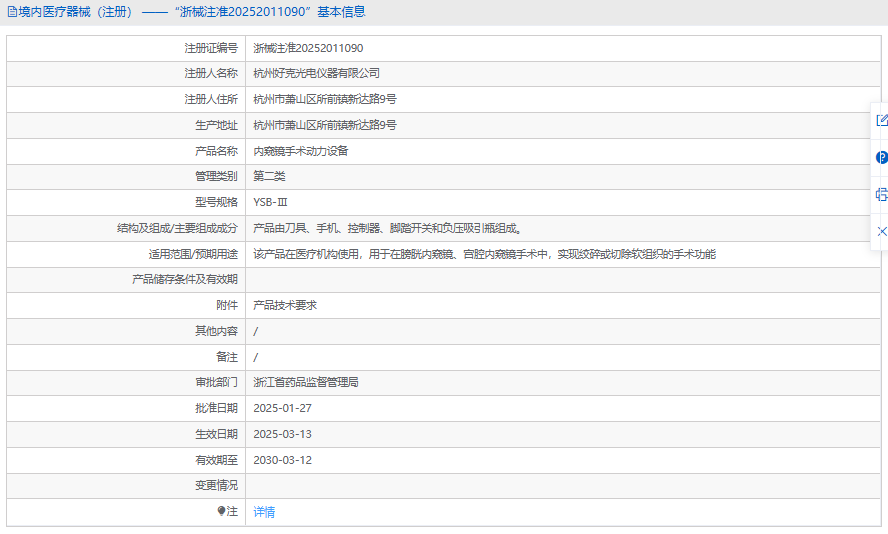Select model specification YSB-Ⅲ
The image size is (888, 534).
(x=270, y=202)
